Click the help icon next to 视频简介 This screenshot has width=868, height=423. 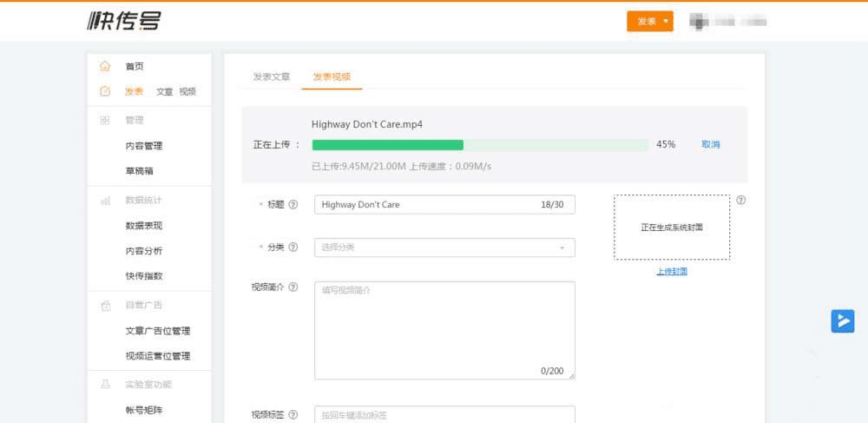(293, 287)
